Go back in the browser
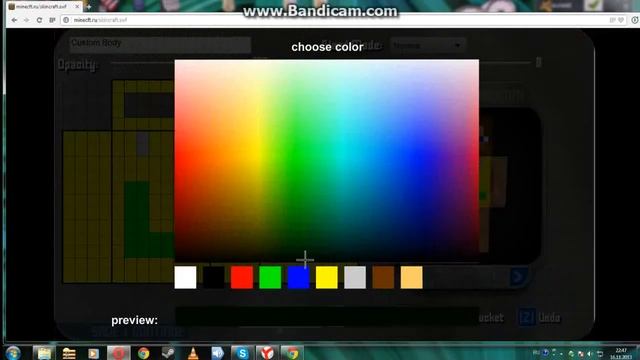640x360 pixels. click(14, 20)
